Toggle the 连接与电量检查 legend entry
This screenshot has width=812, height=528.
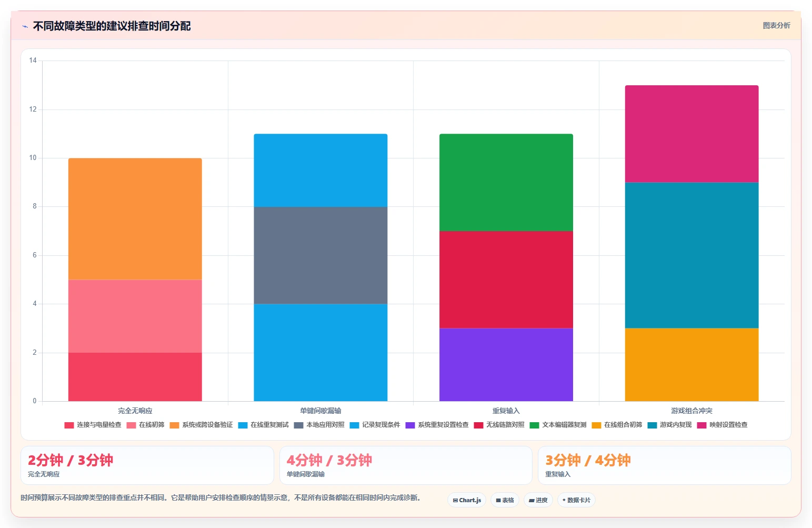(x=93, y=425)
